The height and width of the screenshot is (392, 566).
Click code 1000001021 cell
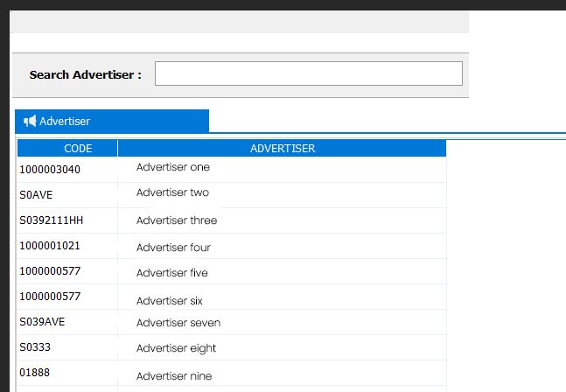(50, 246)
